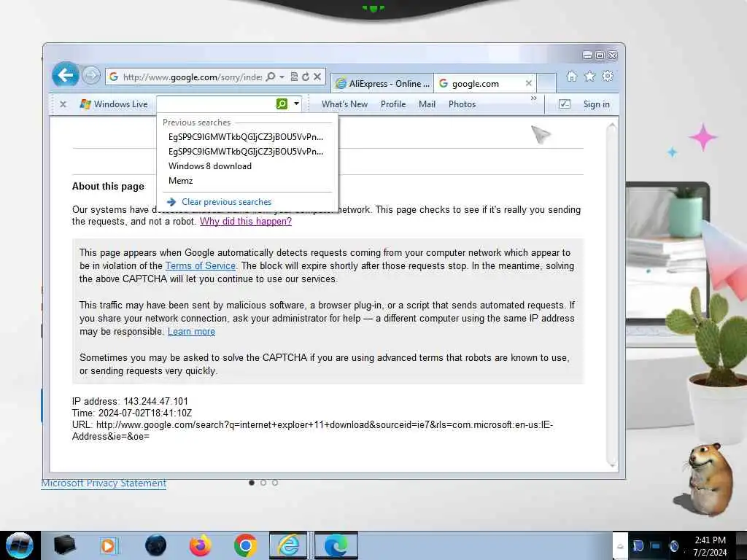Image resolution: width=747 pixels, height=560 pixels.
Task: Open the dark globe browser taskbar icon
Action: click(156, 545)
